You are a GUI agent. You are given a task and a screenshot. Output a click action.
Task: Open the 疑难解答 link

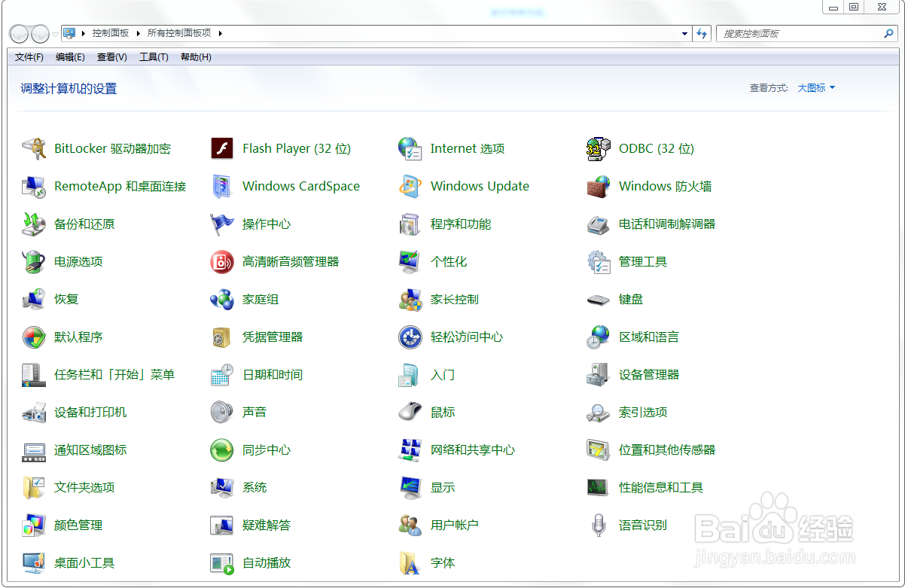[x=267, y=525]
